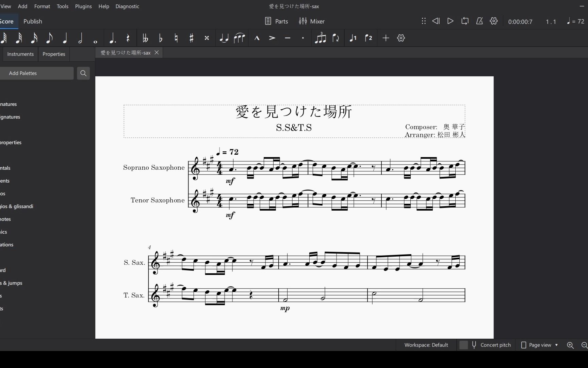Rewind playback to the start
Screen dimensions: 588x368
436,21
